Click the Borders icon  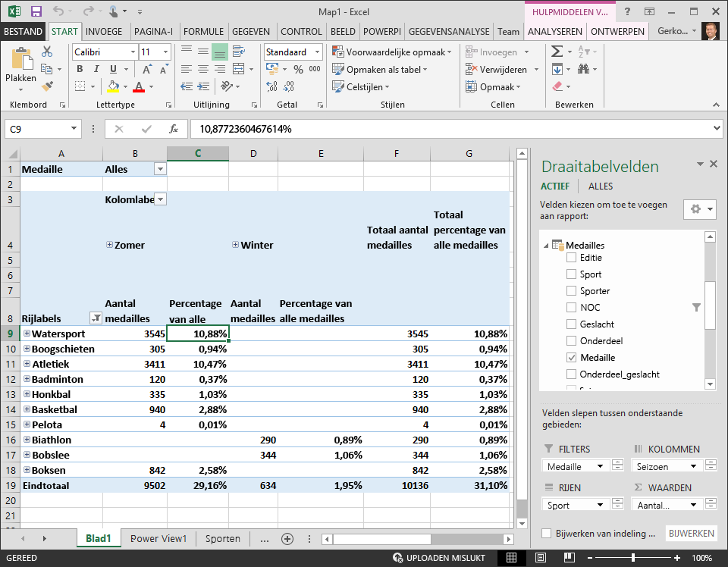click(80, 86)
